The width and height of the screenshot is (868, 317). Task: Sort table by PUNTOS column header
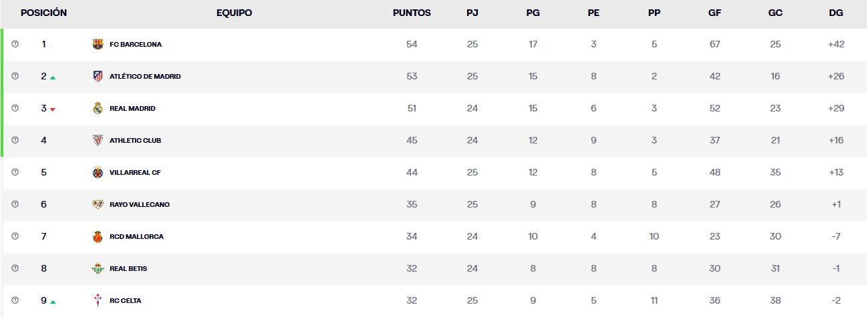click(x=412, y=13)
